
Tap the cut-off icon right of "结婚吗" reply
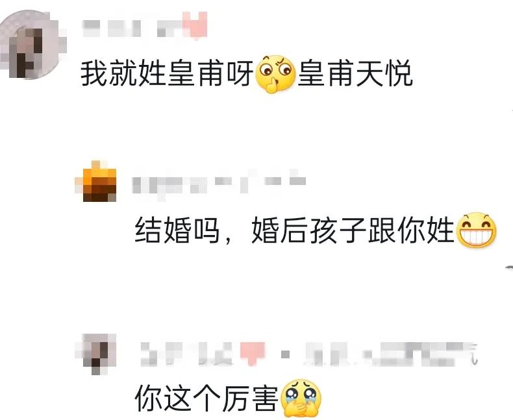coord(509,268)
